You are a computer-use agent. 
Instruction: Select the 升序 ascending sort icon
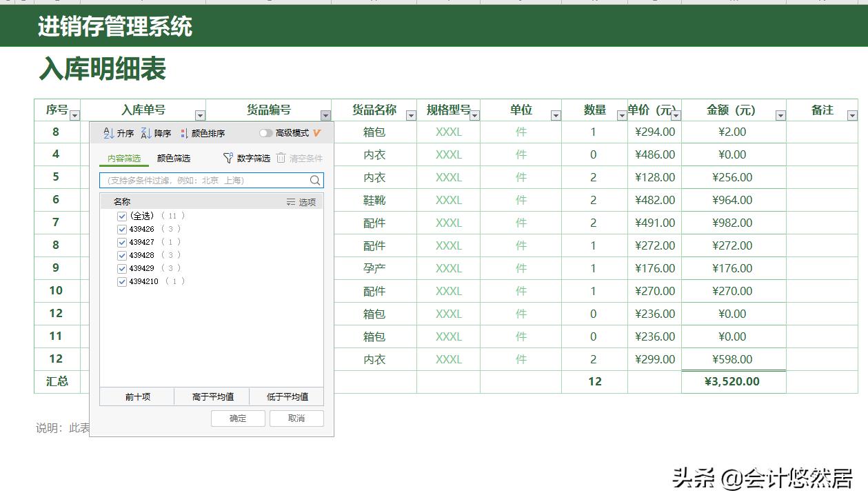point(108,133)
